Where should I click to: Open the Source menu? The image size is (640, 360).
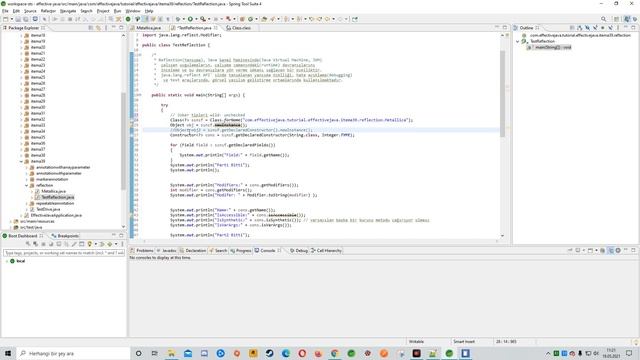(30, 11)
